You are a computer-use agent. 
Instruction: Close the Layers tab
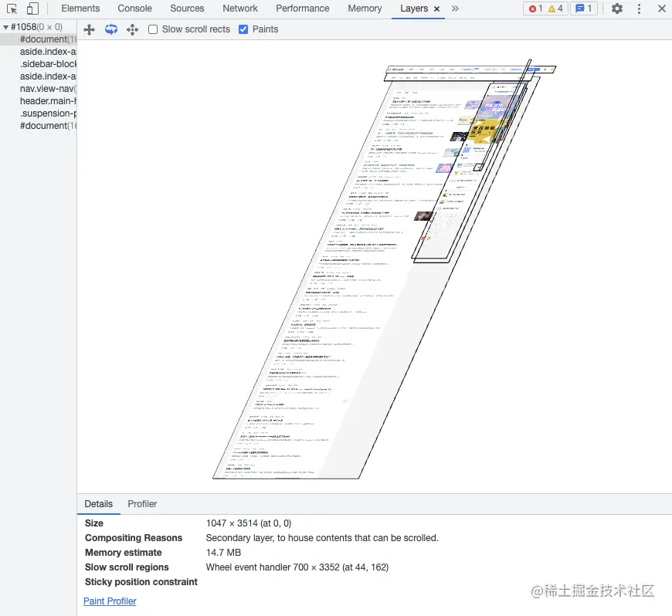click(x=436, y=8)
